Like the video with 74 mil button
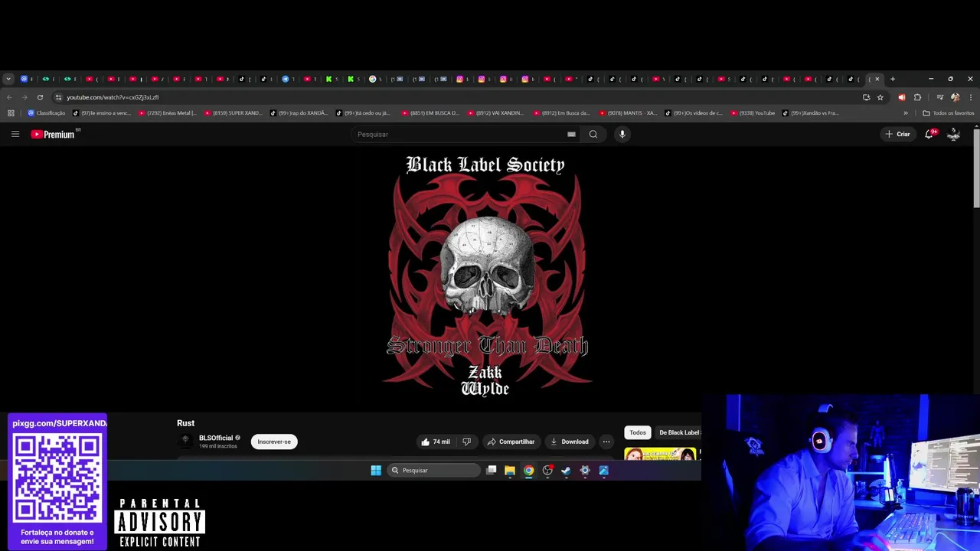 point(436,442)
